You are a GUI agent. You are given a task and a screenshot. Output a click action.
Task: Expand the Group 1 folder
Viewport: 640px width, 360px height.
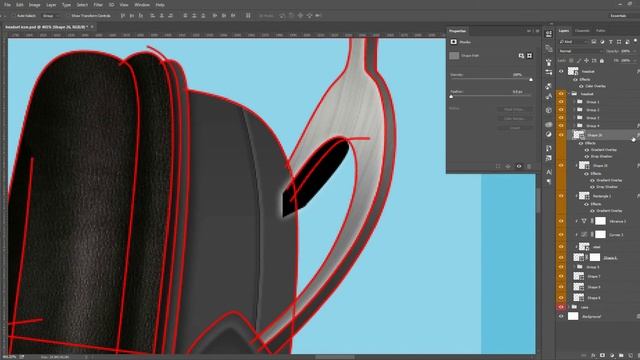point(574,102)
